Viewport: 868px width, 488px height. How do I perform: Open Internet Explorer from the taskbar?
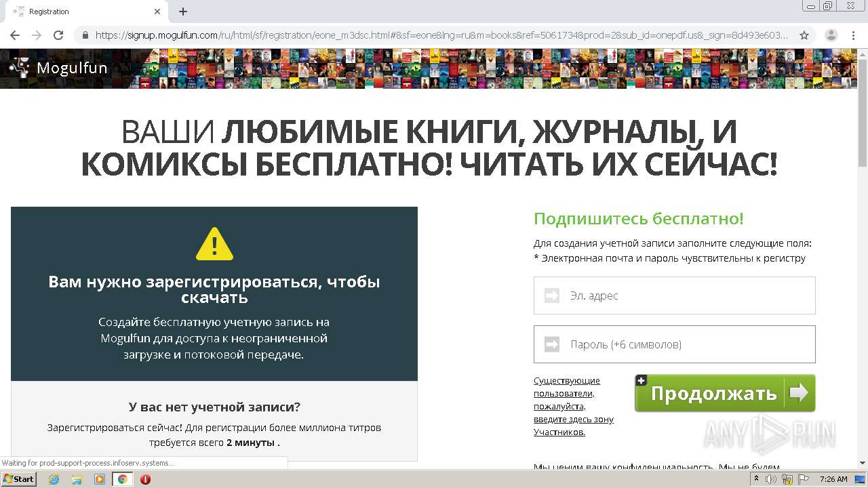coord(54,479)
